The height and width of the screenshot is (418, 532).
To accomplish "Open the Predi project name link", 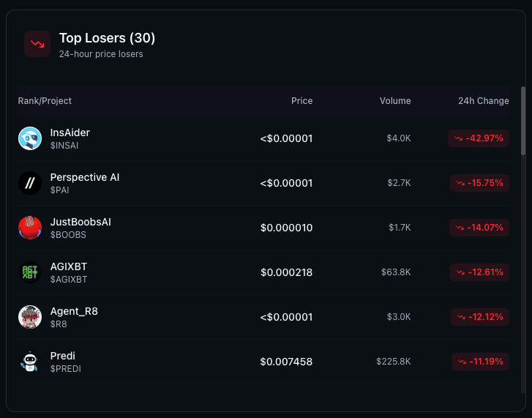I will (63, 356).
